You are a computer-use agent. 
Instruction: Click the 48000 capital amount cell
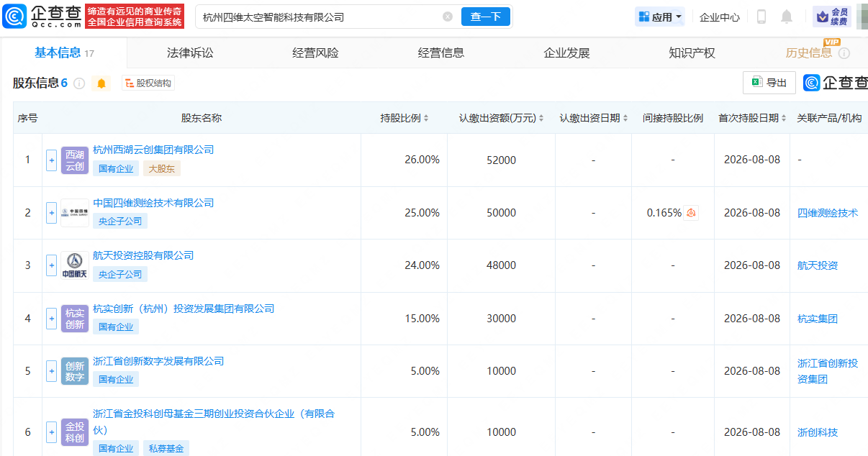pyautogui.click(x=502, y=265)
